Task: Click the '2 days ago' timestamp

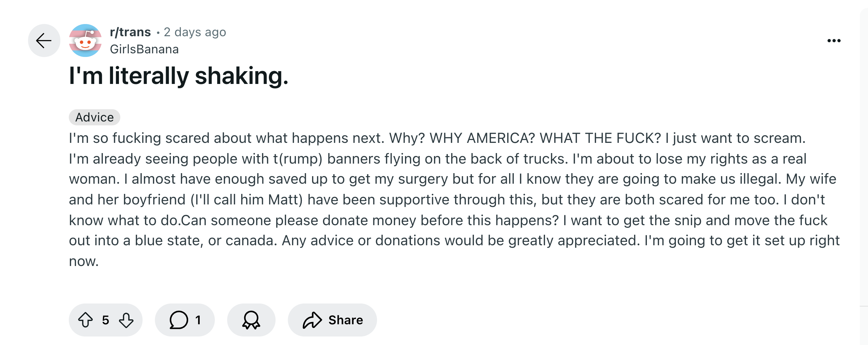Action: tap(195, 32)
